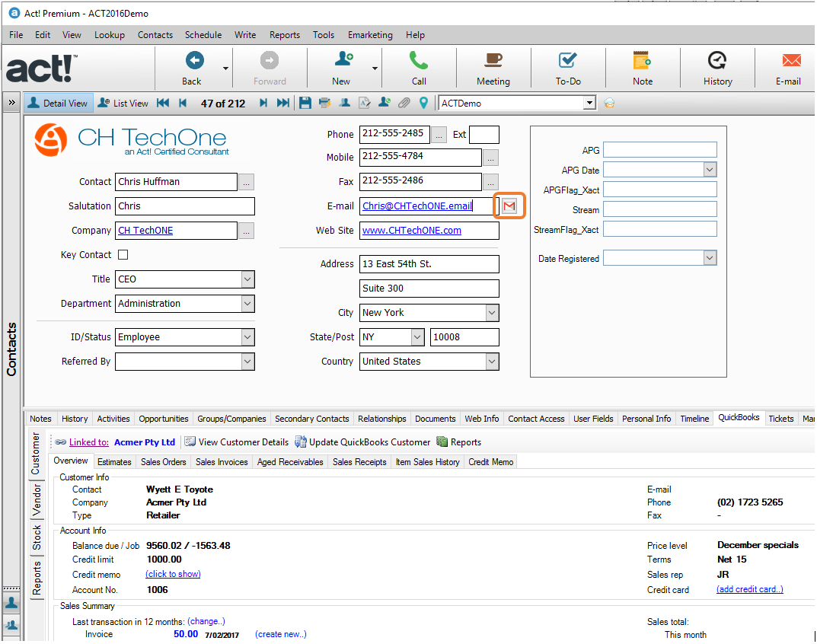Click the document edit icon in toolbar
This screenshot has width=817, height=644.
(x=364, y=104)
